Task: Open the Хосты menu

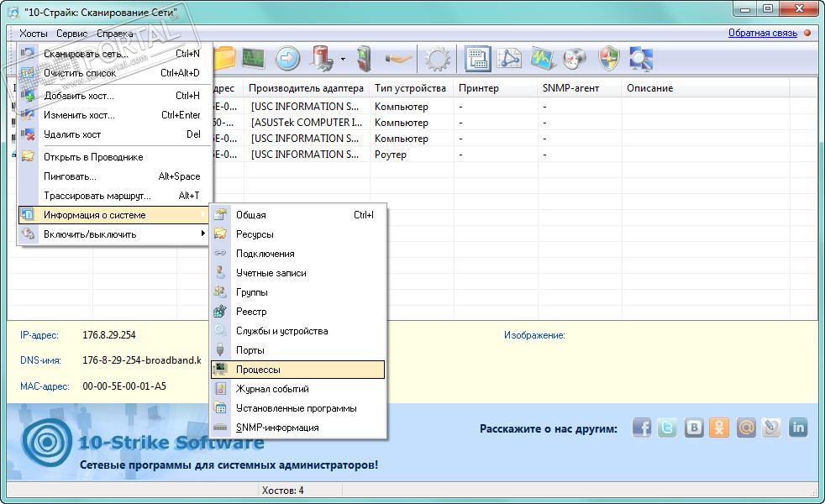Action: point(33,34)
